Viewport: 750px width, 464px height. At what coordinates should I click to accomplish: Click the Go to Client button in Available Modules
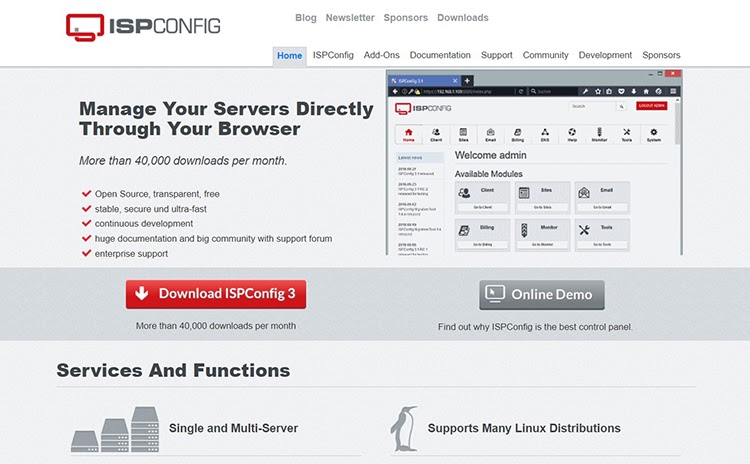(x=483, y=207)
